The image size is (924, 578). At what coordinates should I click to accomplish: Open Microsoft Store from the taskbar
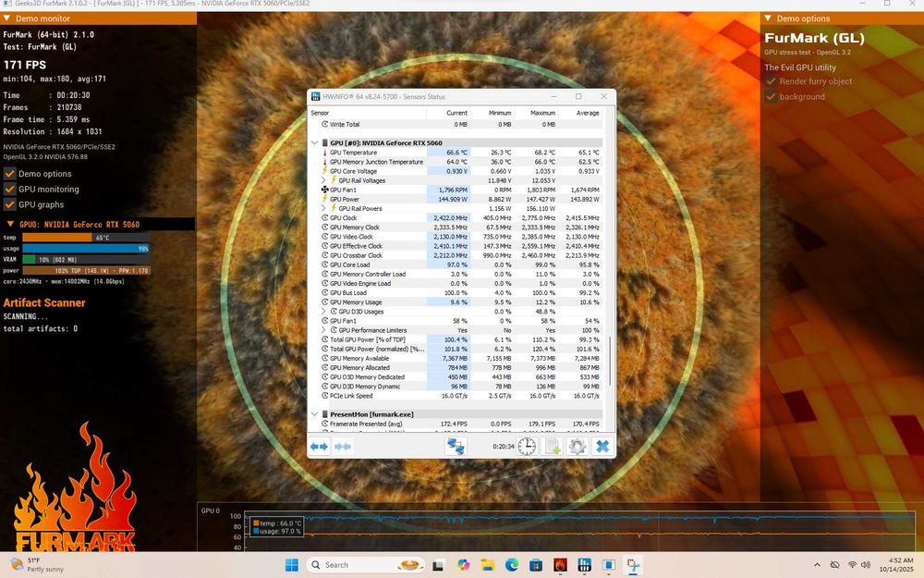coord(536,565)
